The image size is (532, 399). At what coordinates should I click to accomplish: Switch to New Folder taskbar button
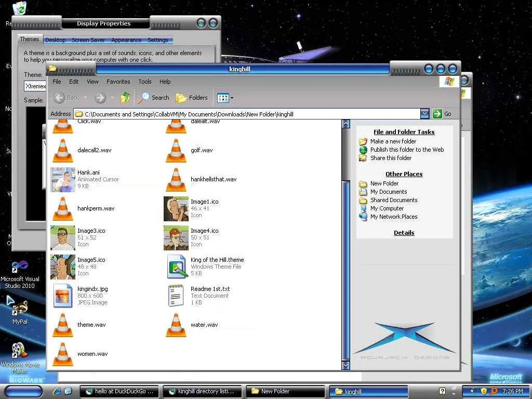click(x=286, y=392)
